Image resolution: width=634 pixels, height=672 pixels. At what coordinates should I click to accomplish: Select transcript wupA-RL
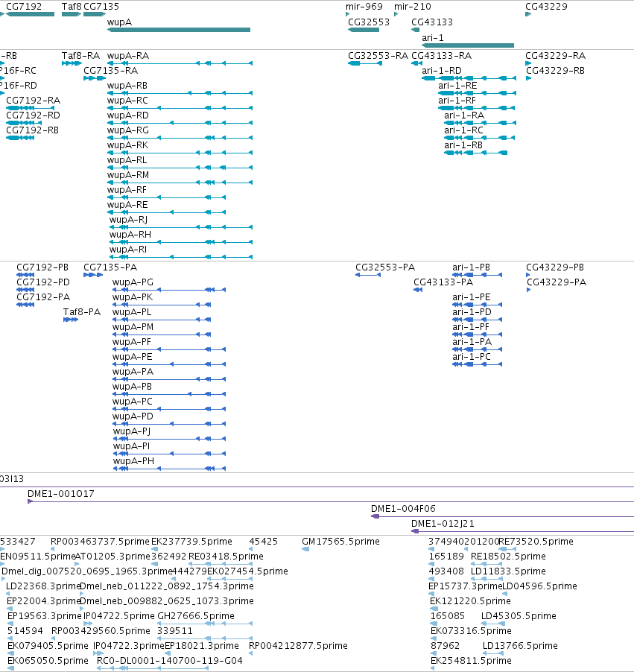point(180,168)
